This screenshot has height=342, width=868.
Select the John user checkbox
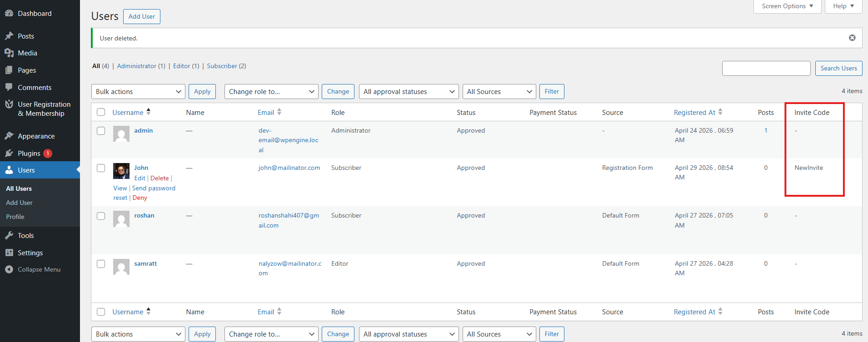click(x=101, y=168)
